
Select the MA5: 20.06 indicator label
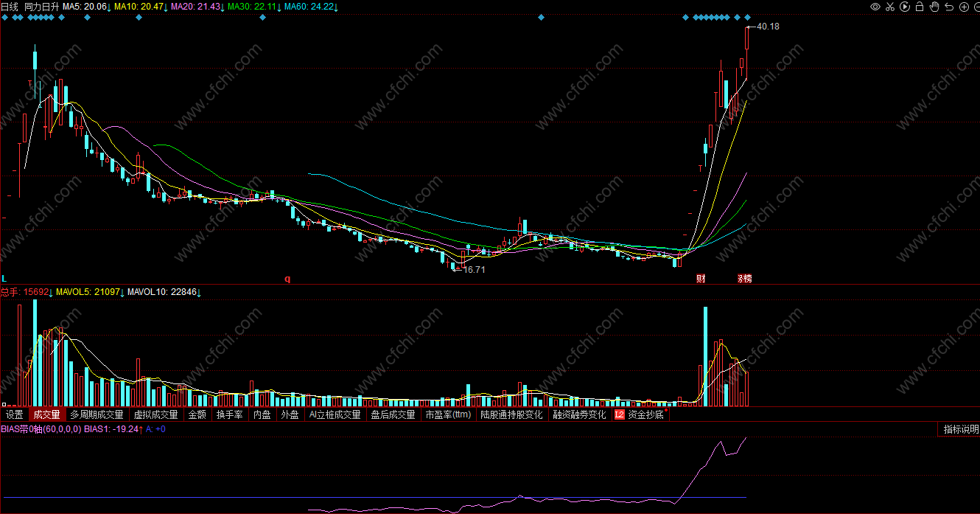point(86,7)
